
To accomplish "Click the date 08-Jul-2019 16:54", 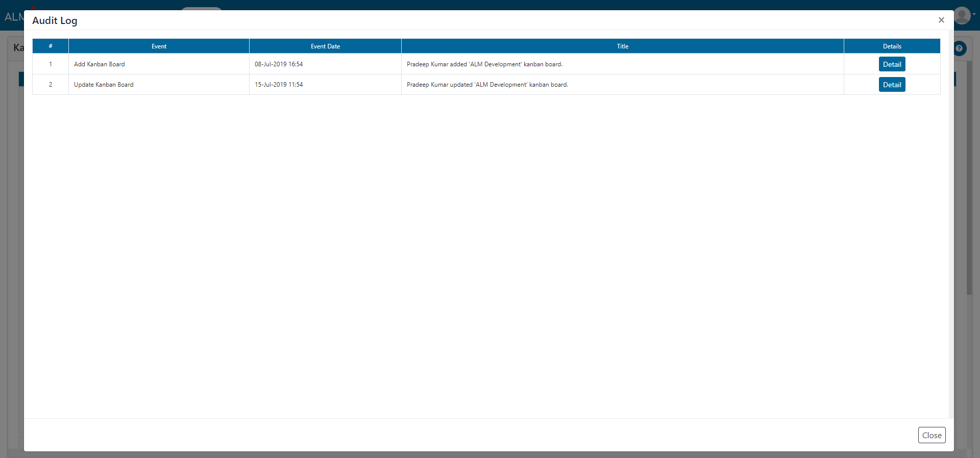I will tap(279, 64).
